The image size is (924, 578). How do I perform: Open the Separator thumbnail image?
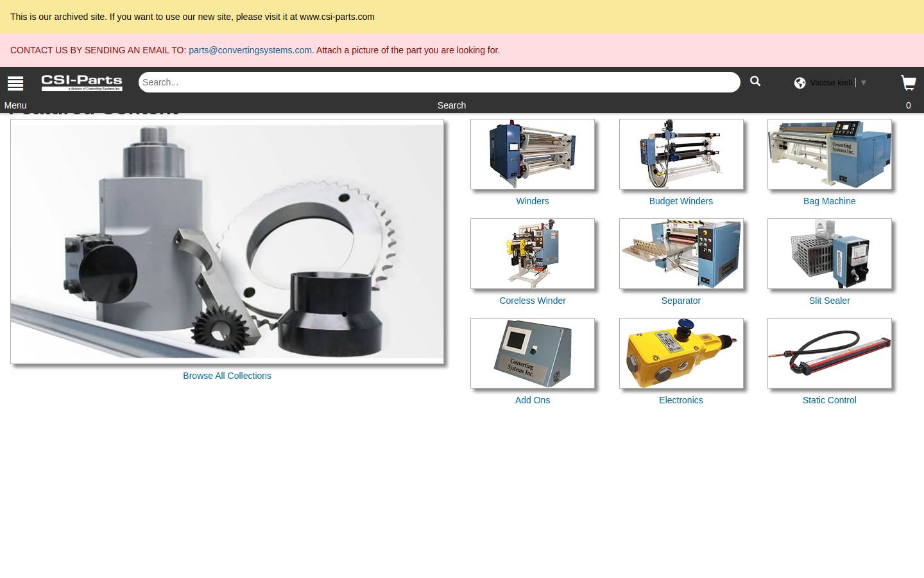[681, 254]
